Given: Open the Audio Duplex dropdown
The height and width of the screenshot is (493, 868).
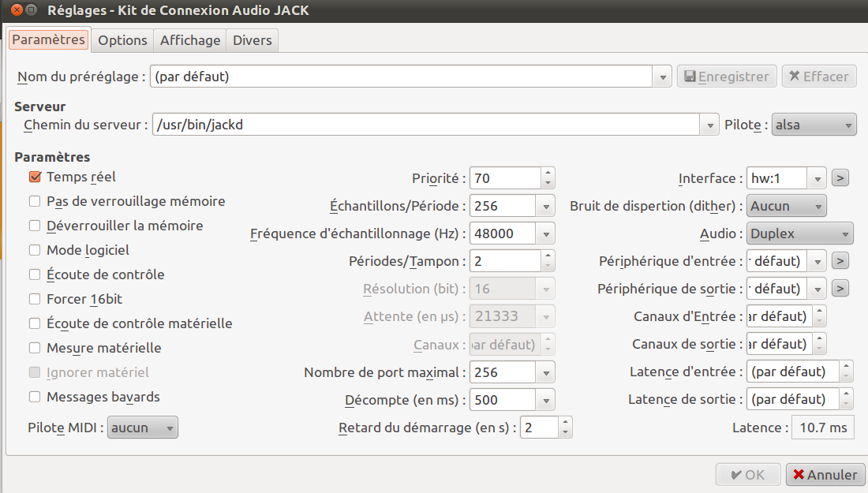Looking at the screenshot, I should point(799,234).
